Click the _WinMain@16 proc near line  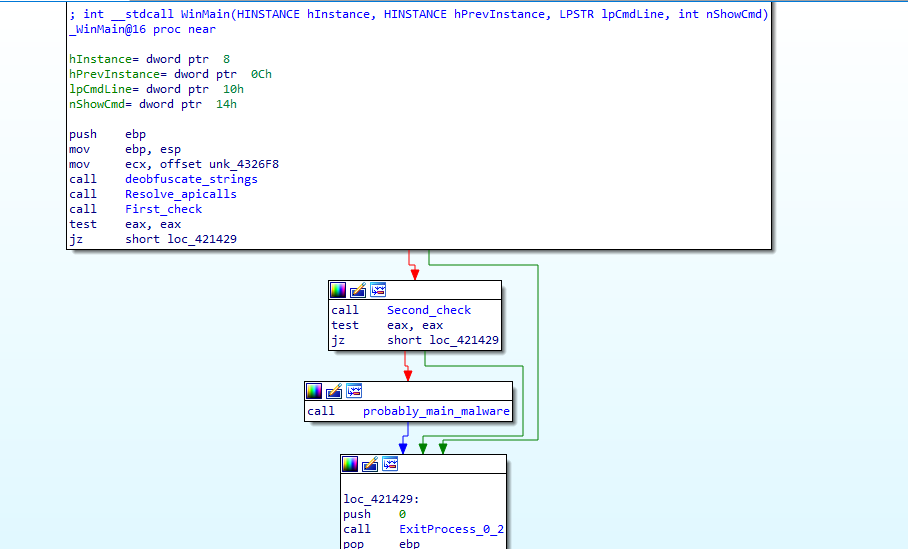(142, 29)
